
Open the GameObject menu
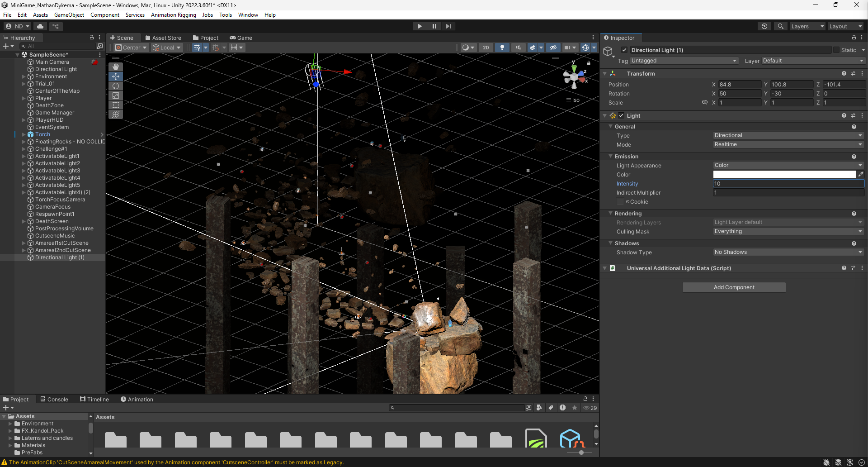click(x=69, y=15)
